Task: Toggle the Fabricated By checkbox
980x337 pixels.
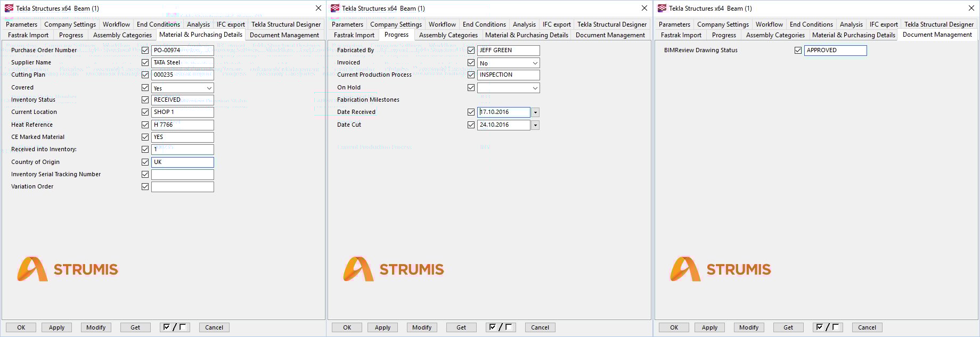Action: [x=471, y=50]
